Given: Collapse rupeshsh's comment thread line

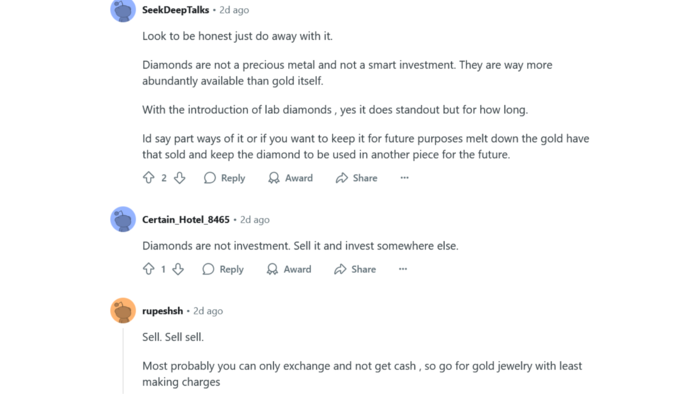Looking at the screenshot, I should 123,359.
